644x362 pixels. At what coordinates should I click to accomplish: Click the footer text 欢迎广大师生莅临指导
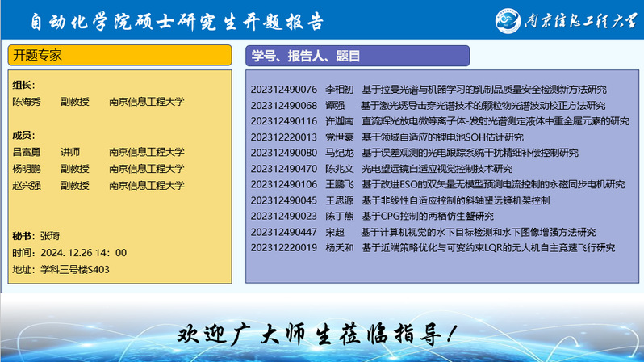321,333
